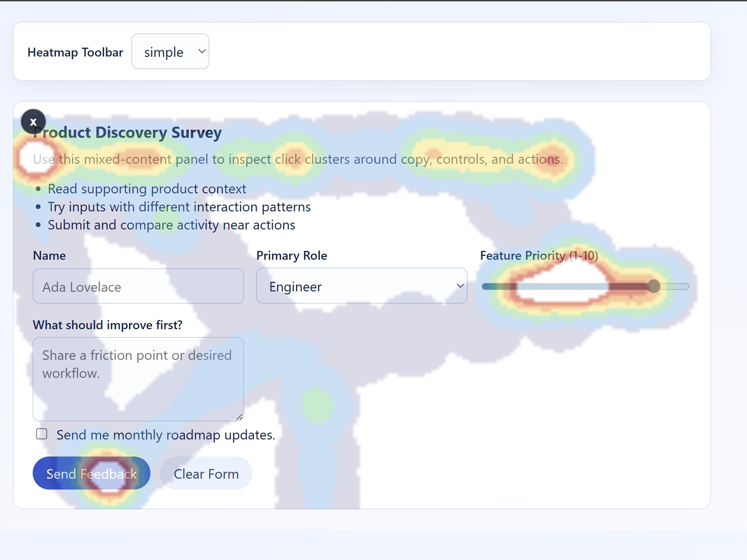This screenshot has width=747, height=560.
Task: Click the textarea resize handle
Action: tap(240, 417)
